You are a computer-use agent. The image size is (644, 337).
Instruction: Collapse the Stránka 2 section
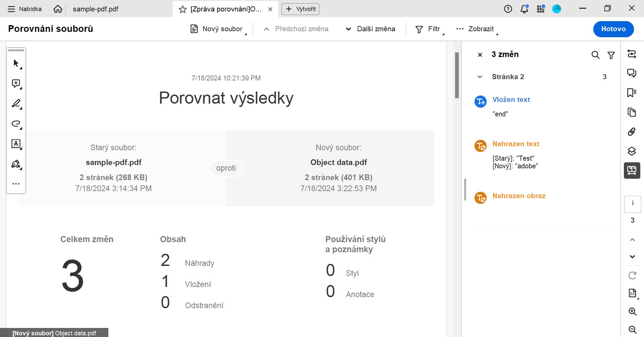pyautogui.click(x=480, y=76)
